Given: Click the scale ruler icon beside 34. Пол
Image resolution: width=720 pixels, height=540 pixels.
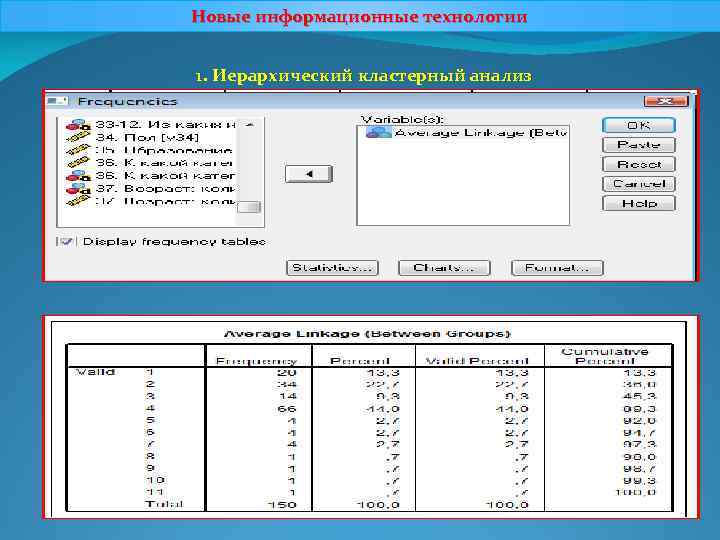Looking at the screenshot, I should [79, 137].
